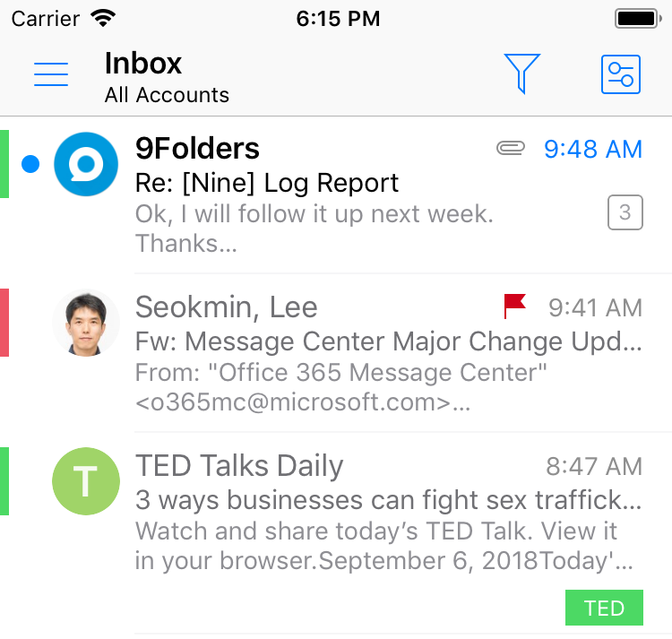Tap the battery indicator icon
Screen dimensions: 672x639
638,19
